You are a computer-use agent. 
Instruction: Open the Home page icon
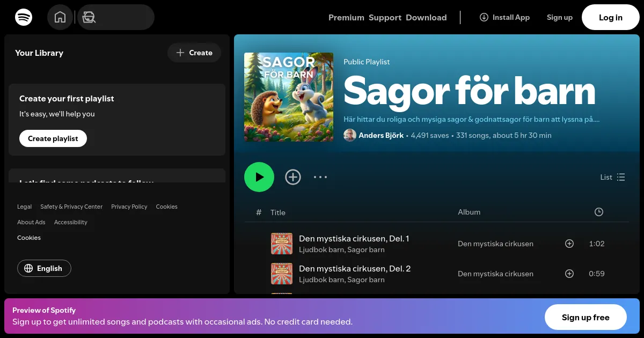click(60, 17)
